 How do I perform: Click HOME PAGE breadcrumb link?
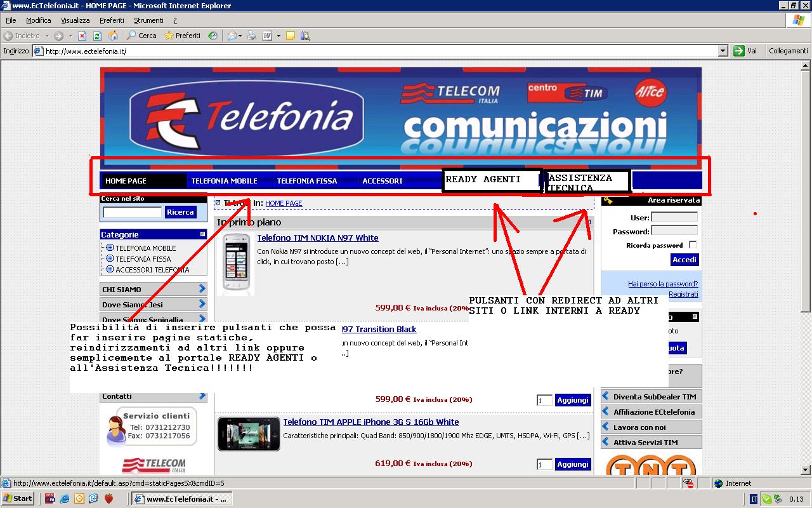coord(284,203)
